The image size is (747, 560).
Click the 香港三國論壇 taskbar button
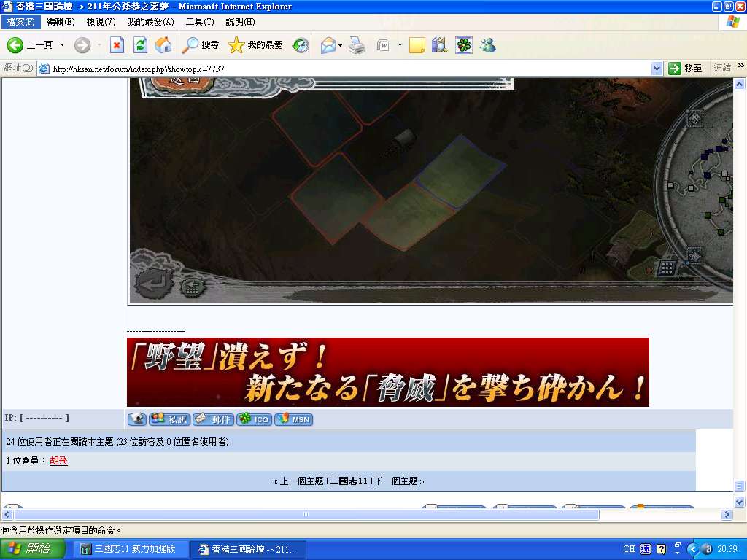[x=248, y=550]
